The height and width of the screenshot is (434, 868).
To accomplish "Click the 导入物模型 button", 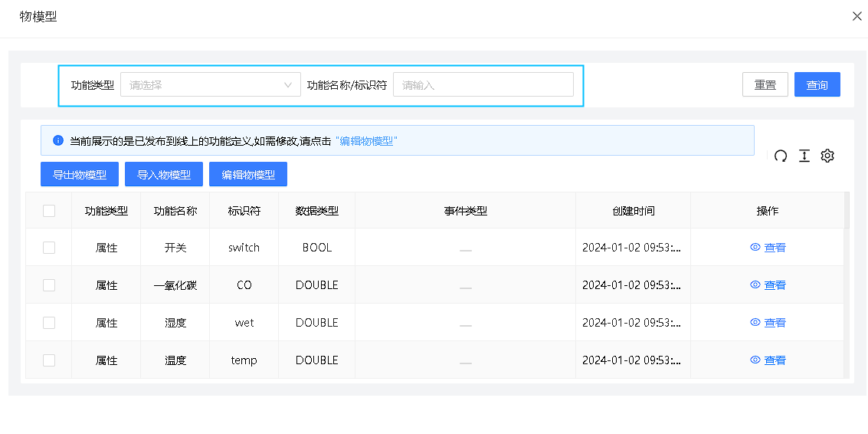I will (x=164, y=175).
